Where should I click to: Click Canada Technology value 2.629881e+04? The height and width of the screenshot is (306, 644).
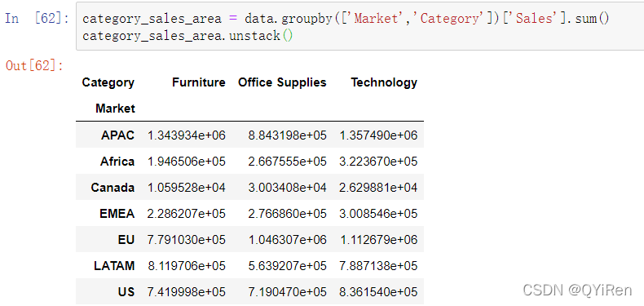point(378,188)
